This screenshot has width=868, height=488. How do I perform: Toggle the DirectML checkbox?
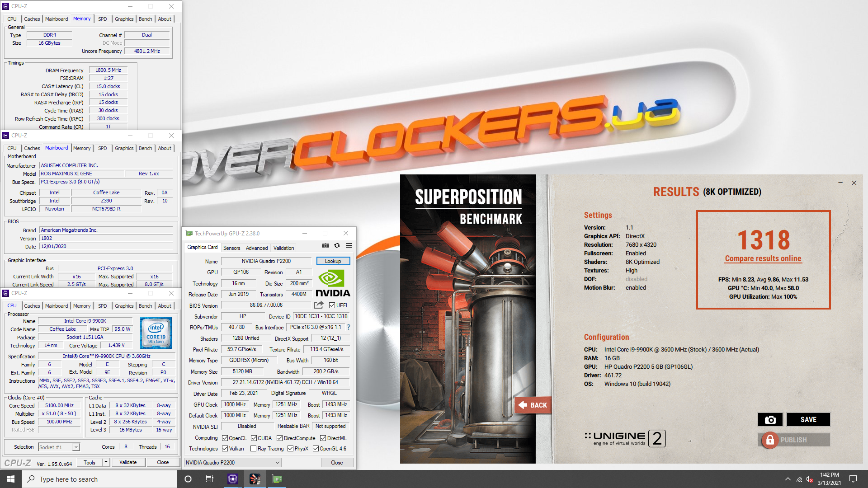point(323,438)
